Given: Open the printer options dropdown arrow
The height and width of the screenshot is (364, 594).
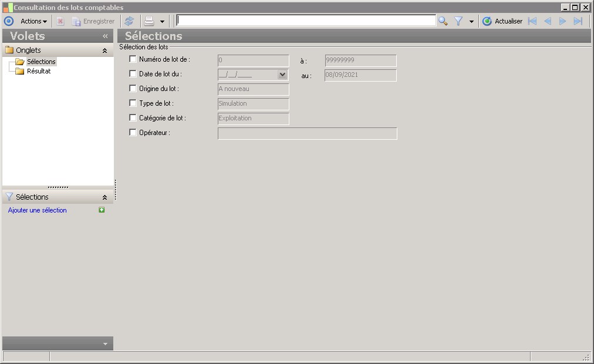Looking at the screenshot, I should 162,22.
